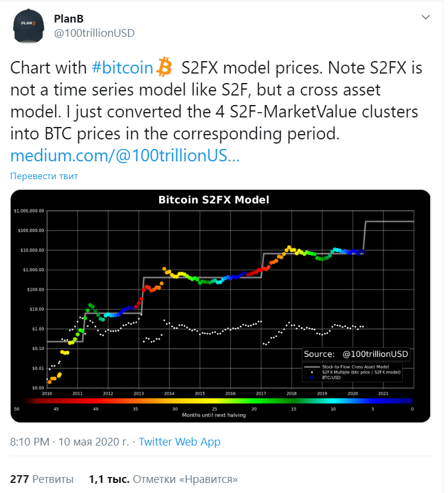Screen dimensions: 448x493
Task: Click the #bitcoin hashtag
Action: (x=122, y=68)
